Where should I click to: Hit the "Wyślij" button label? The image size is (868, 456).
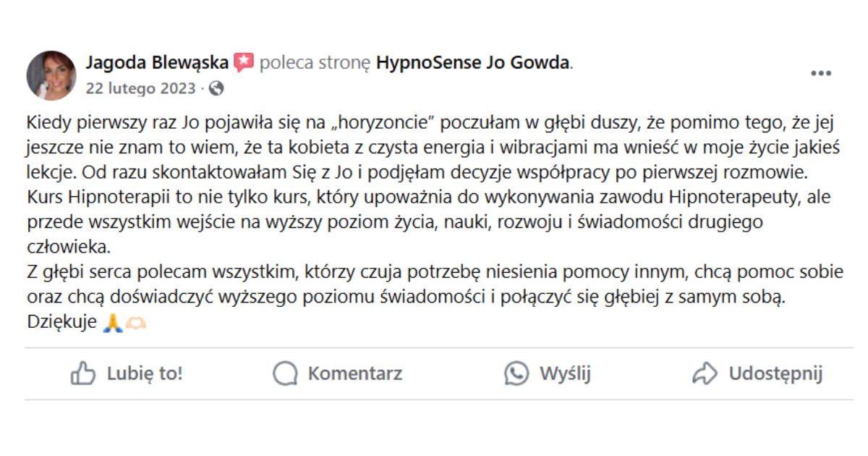pyautogui.click(x=565, y=373)
